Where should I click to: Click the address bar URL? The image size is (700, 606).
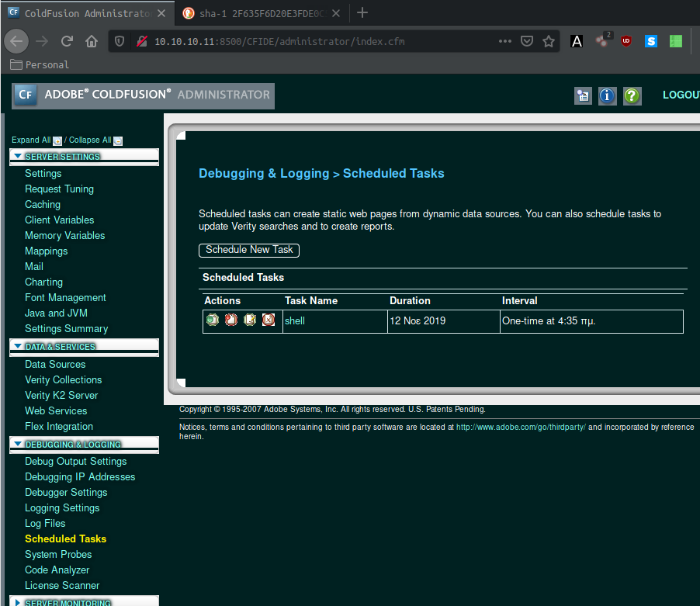tap(279, 41)
